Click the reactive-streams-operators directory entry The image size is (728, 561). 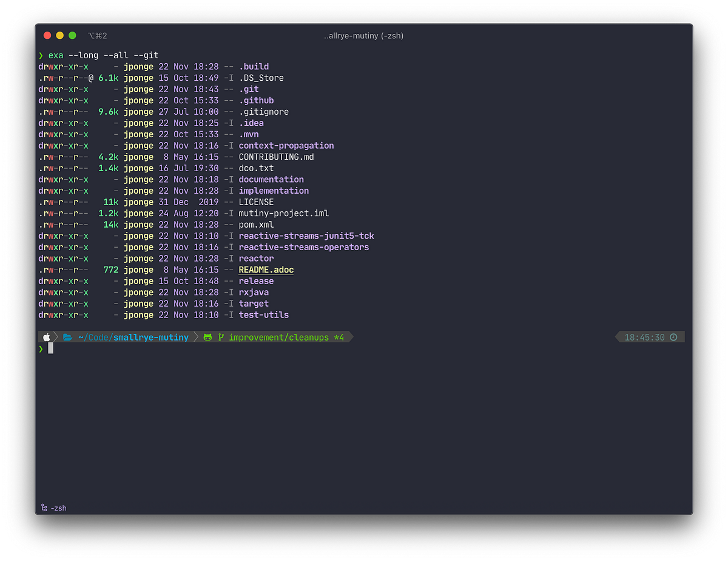(x=304, y=246)
